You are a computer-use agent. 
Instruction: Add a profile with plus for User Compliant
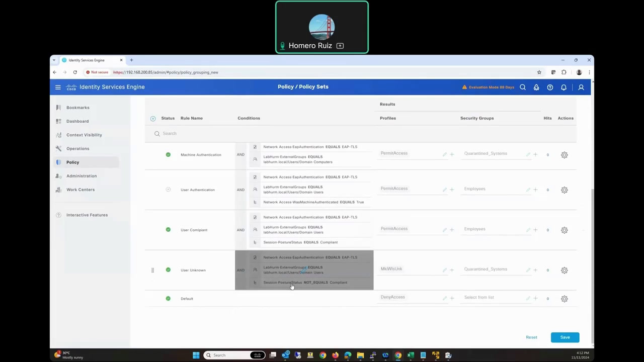coord(452,230)
